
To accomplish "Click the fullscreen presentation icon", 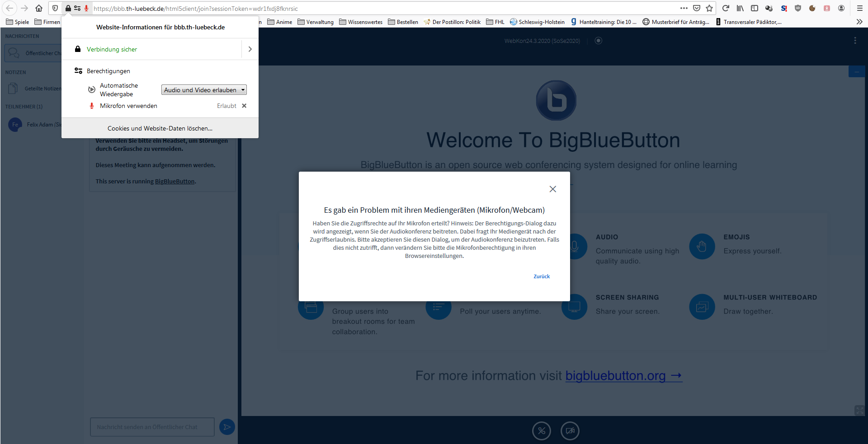I will point(859,410).
